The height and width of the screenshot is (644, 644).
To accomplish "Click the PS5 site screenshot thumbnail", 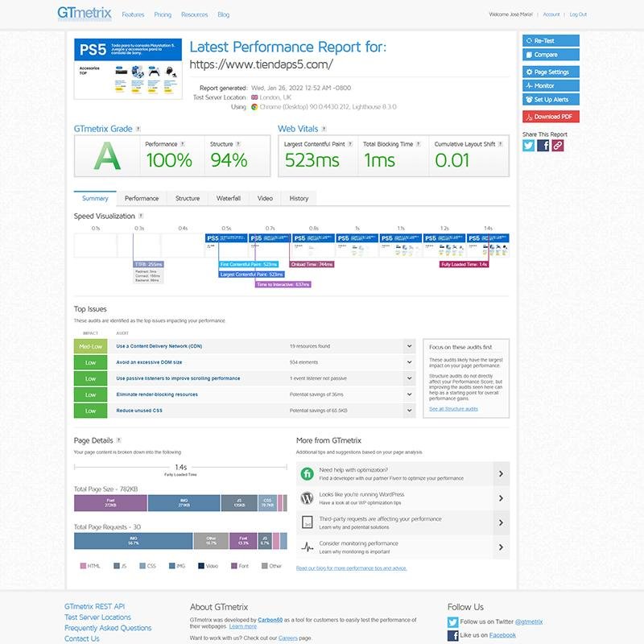I will click(x=128, y=68).
